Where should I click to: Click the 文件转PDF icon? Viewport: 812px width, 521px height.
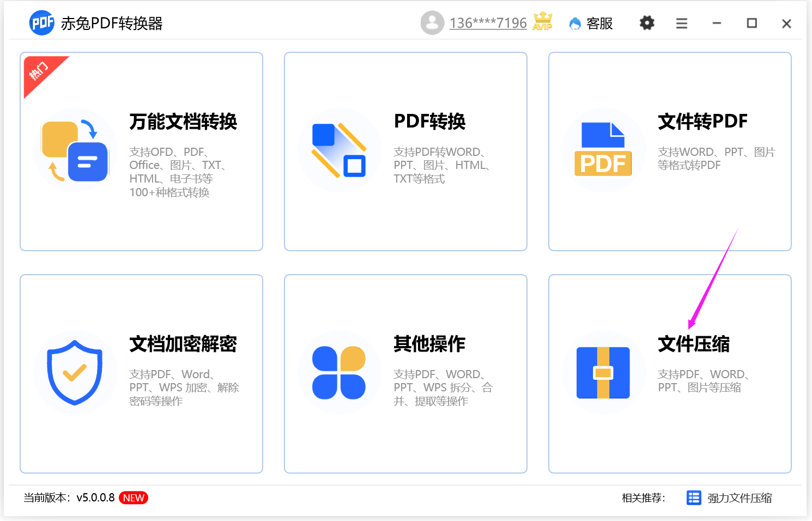point(603,150)
